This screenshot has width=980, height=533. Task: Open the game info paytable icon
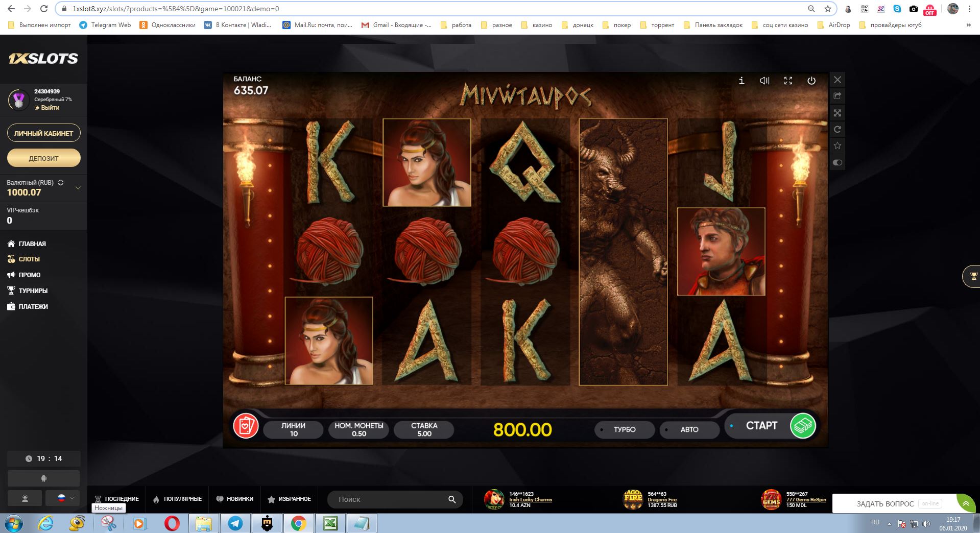point(742,81)
